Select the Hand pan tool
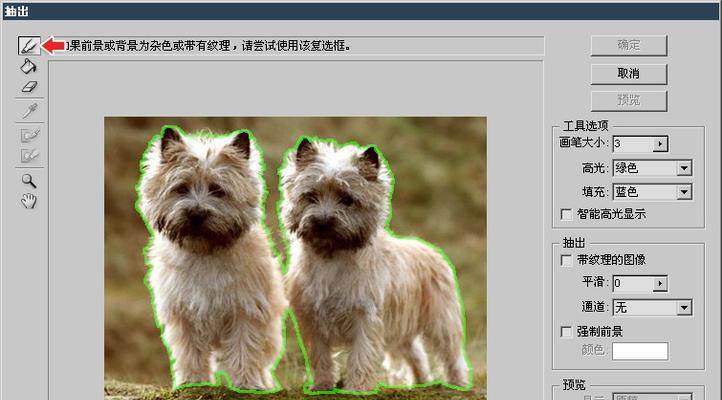This screenshot has width=722, height=400. coord(29,201)
